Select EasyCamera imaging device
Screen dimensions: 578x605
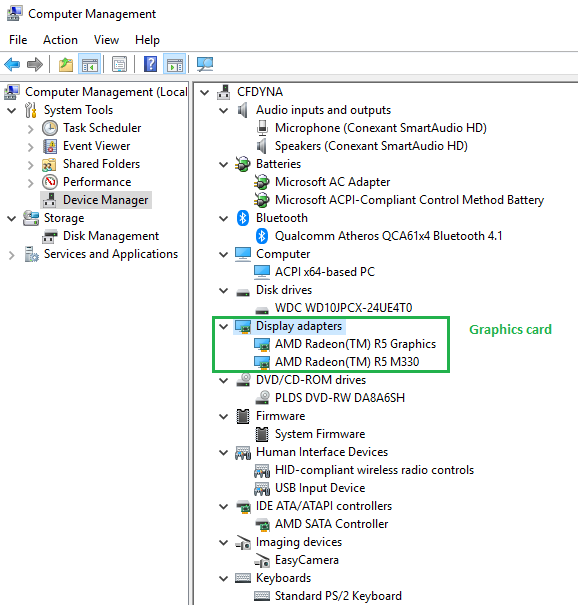306,560
